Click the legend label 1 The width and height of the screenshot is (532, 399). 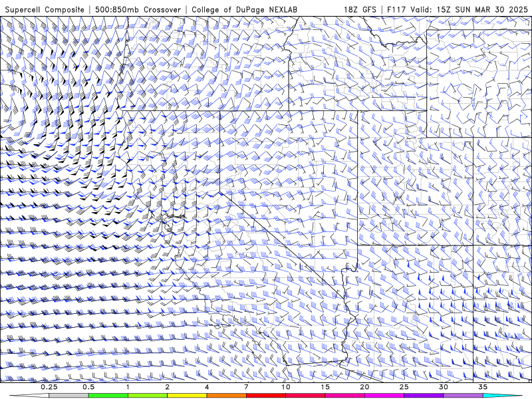(128, 387)
